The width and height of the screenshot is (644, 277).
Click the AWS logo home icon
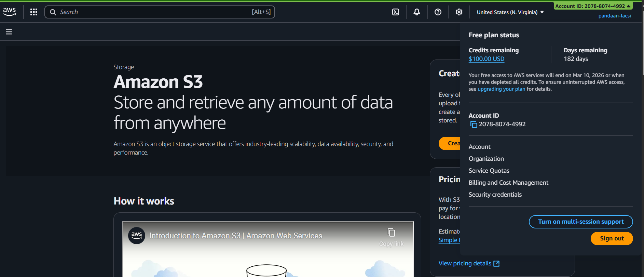pos(9,12)
